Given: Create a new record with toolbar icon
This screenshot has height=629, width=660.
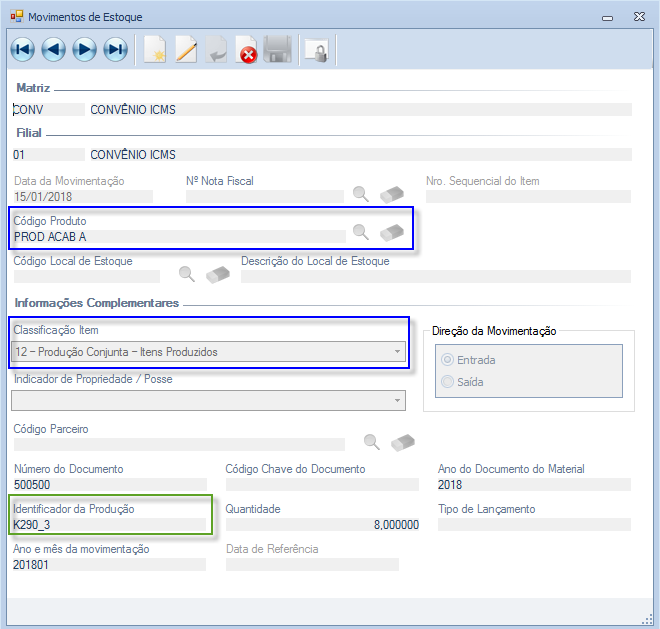Looking at the screenshot, I should coord(155,49).
